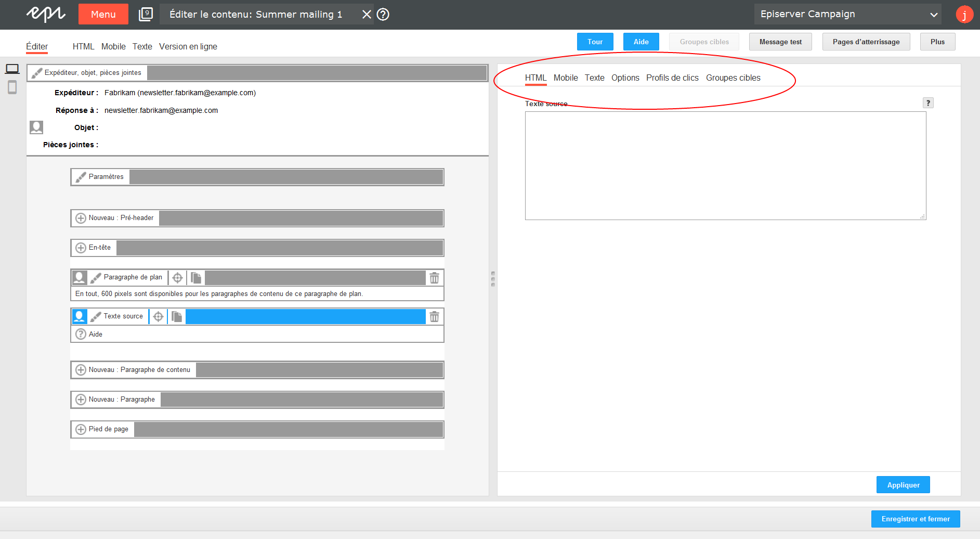Screen dimensions: 980x539
Task: Move Texte source paragraph with crosshair icon
Action: point(158,316)
